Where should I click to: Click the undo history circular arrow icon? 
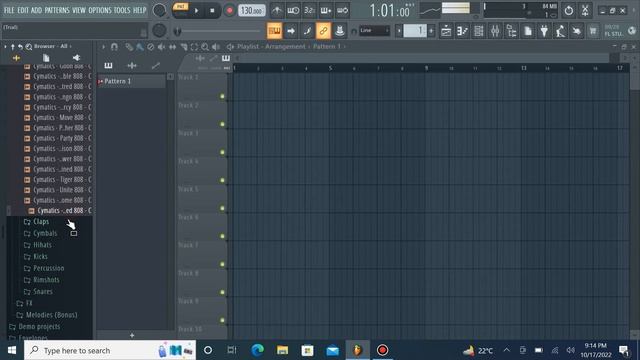(569, 11)
